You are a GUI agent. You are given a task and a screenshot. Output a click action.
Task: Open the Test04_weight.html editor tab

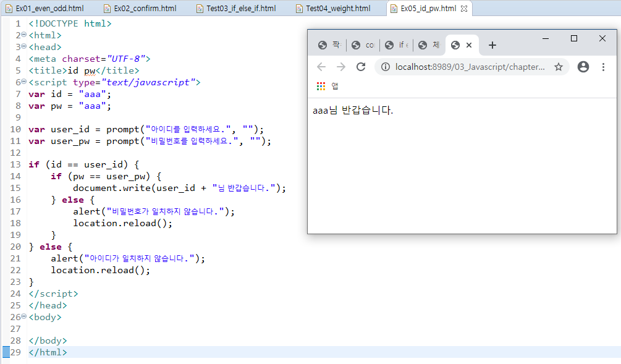click(334, 8)
